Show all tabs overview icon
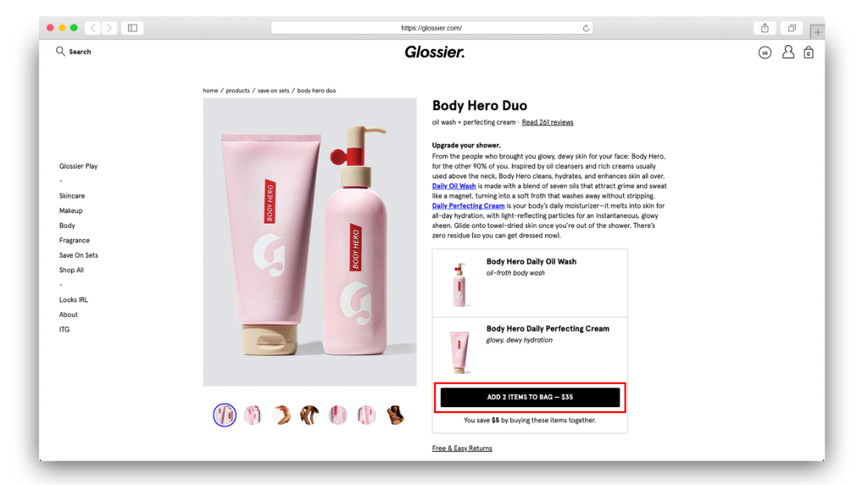The width and height of the screenshot is (868, 485). [x=792, y=28]
